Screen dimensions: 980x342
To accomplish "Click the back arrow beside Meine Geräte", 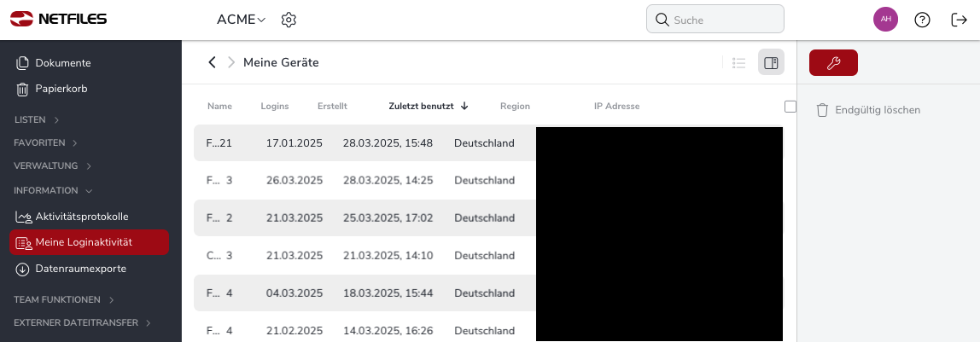I will 212,62.
